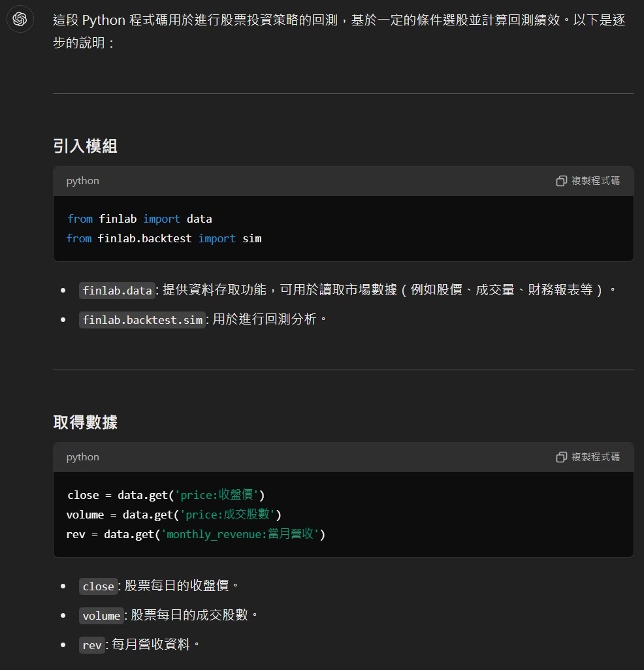This screenshot has width=644, height=670.
Task: Click the volume inline code chip in the bullet list
Action: point(101,616)
